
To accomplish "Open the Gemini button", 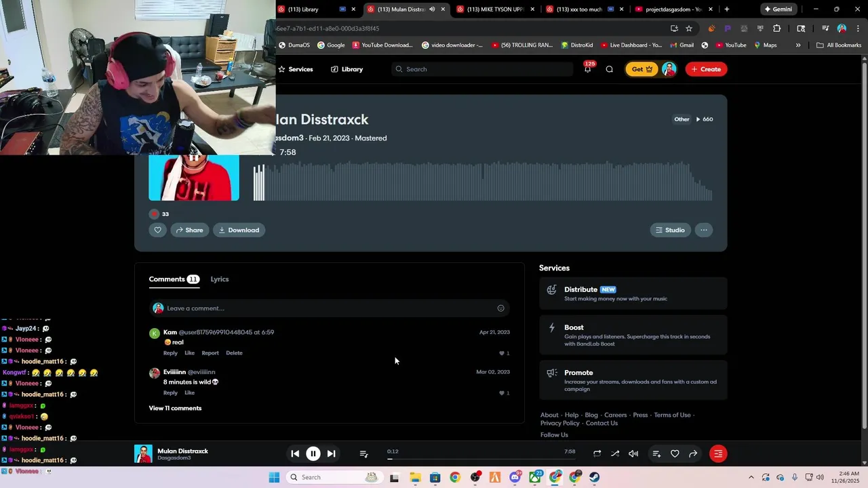I will (x=778, y=9).
